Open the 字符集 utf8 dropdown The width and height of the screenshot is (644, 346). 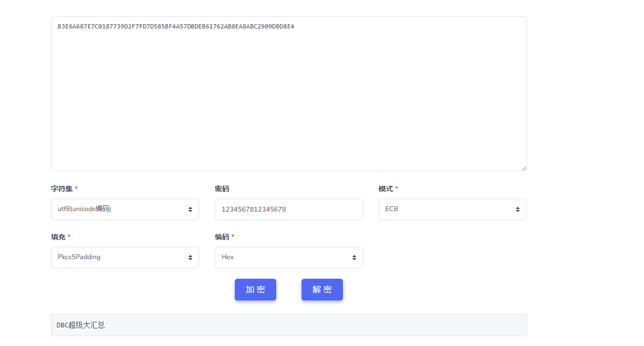point(125,209)
